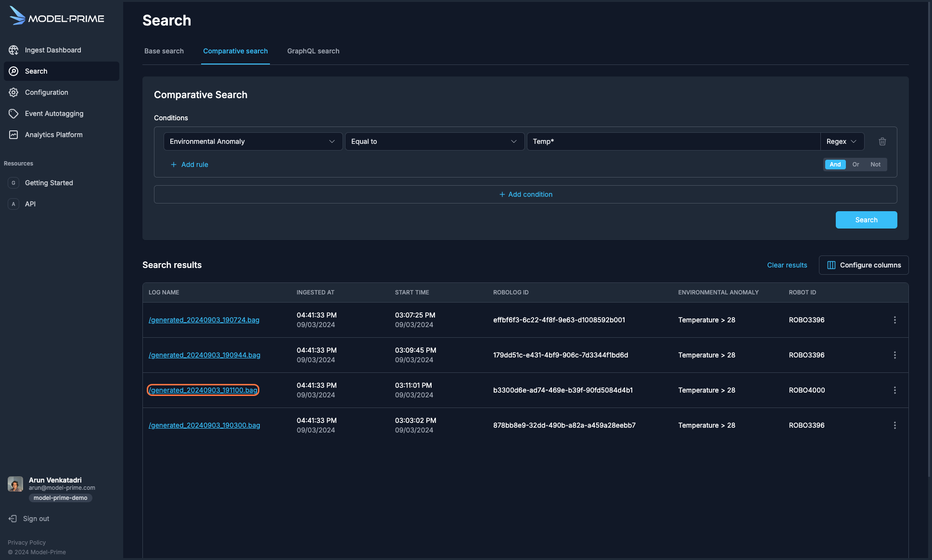Viewport: 932px width, 560px height.
Task: Click the Add condition bar
Action: [x=525, y=194]
